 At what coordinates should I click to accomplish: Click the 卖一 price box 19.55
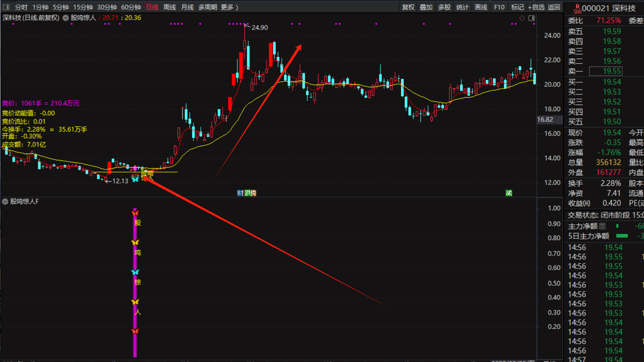(606, 71)
